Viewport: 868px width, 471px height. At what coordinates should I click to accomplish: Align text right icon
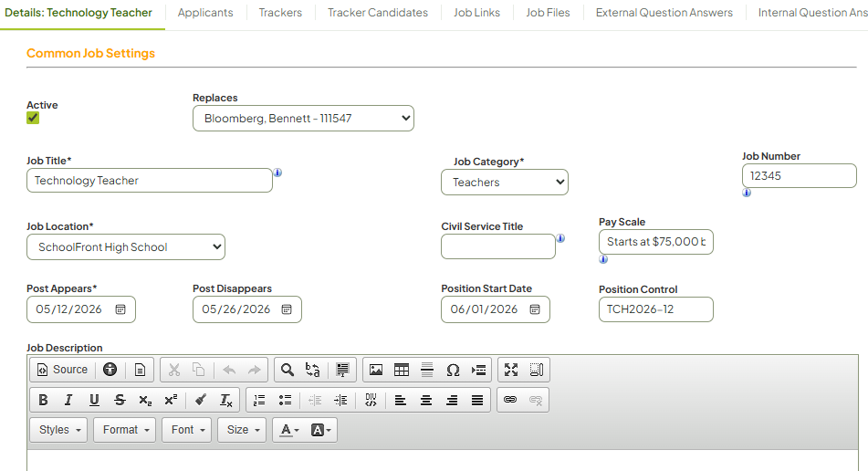(x=452, y=400)
